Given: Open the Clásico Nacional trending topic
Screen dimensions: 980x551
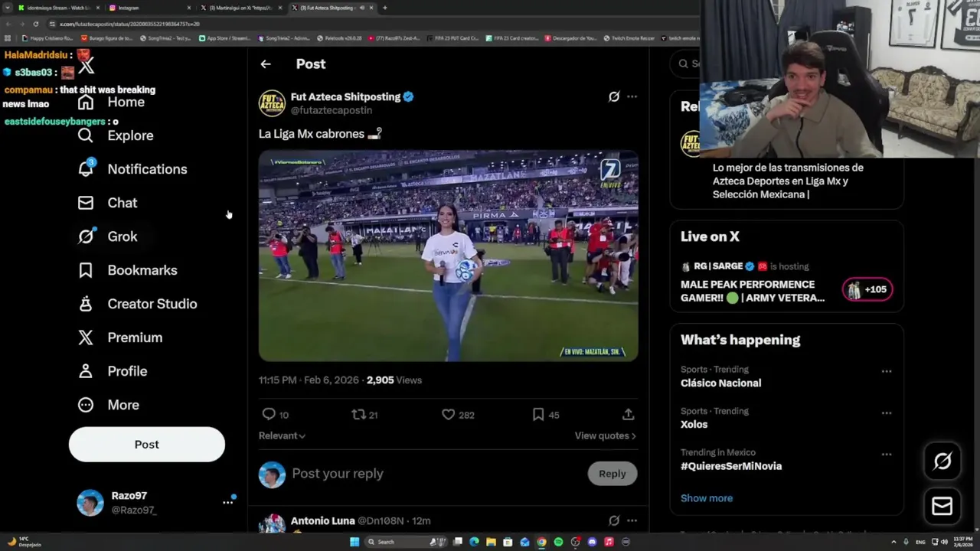Looking at the screenshot, I should 720,383.
